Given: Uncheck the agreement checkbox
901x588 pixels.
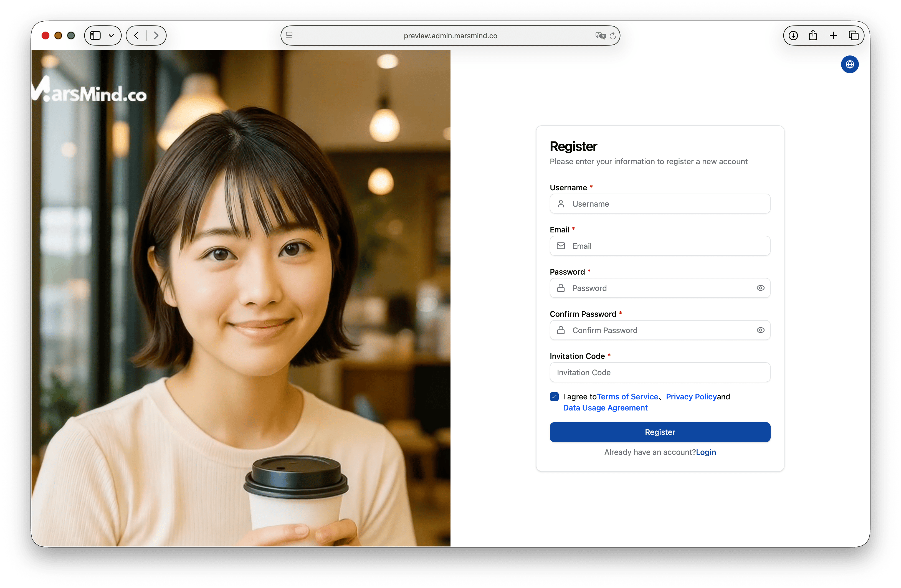Looking at the screenshot, I should pos(554,396).
